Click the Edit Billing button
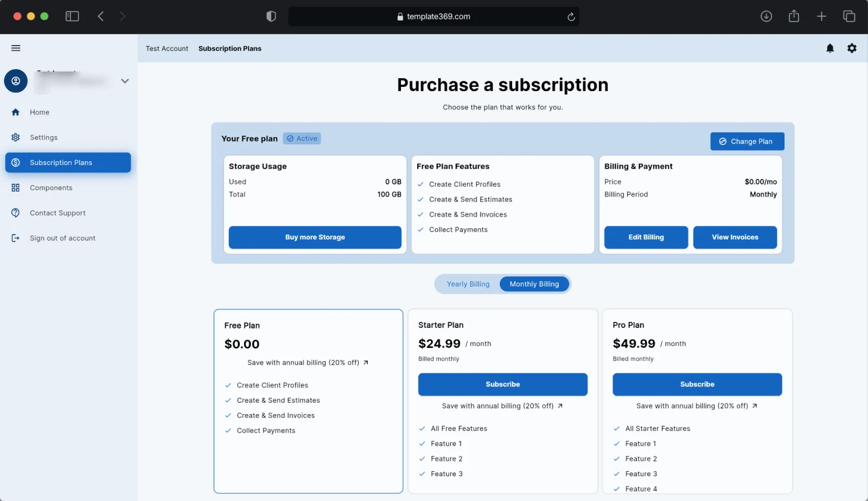868x501 pixels. 646,237
